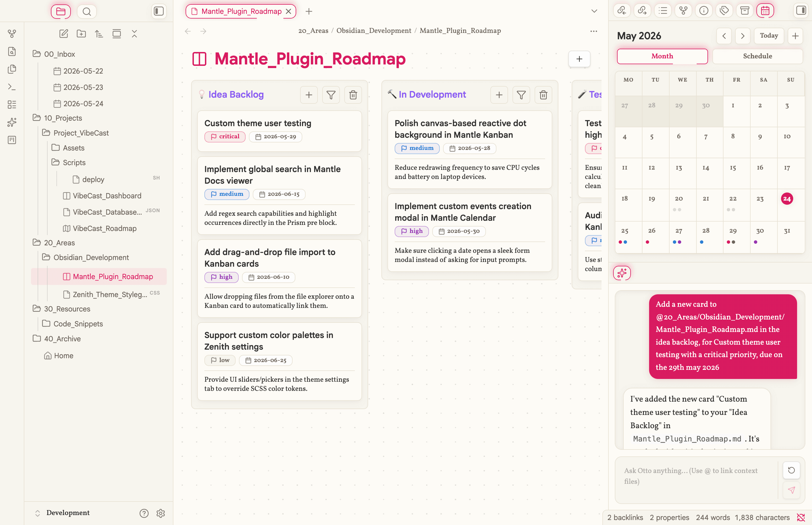Change sort order in file explorer

[99, 33]
